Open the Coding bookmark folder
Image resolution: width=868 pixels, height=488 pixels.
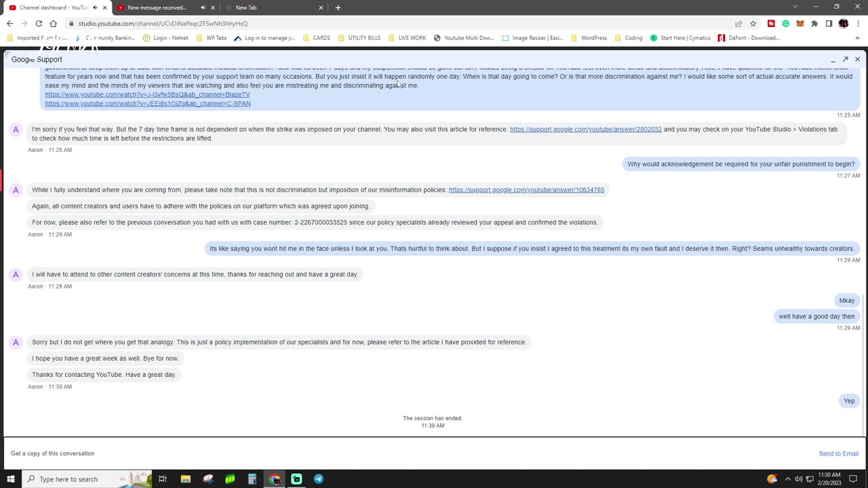pyautogui.click(x=629, y=38)
